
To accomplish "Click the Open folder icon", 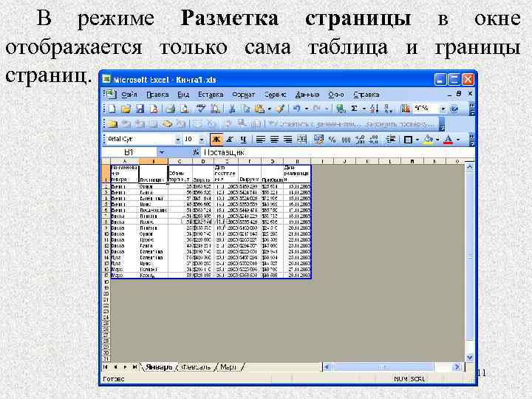I will pos(126,109).
